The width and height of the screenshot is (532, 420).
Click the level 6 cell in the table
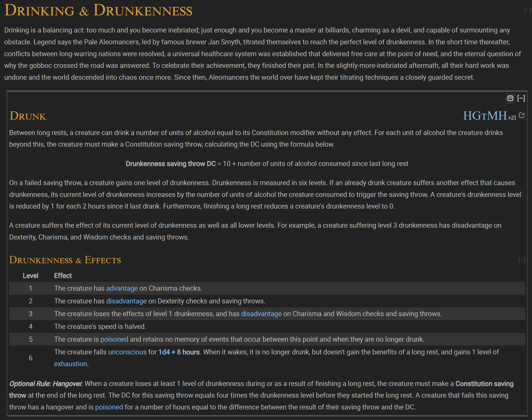(31, 358)
